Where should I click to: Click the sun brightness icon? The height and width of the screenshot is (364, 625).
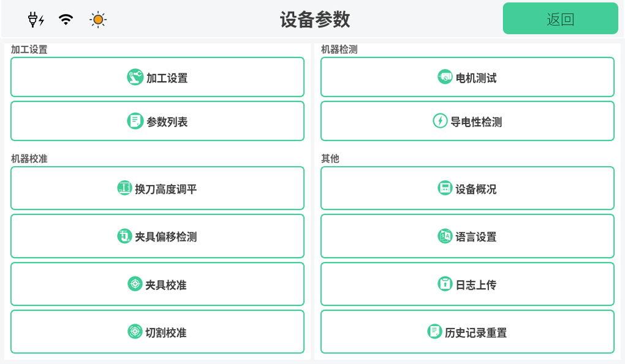click(98, 20)
